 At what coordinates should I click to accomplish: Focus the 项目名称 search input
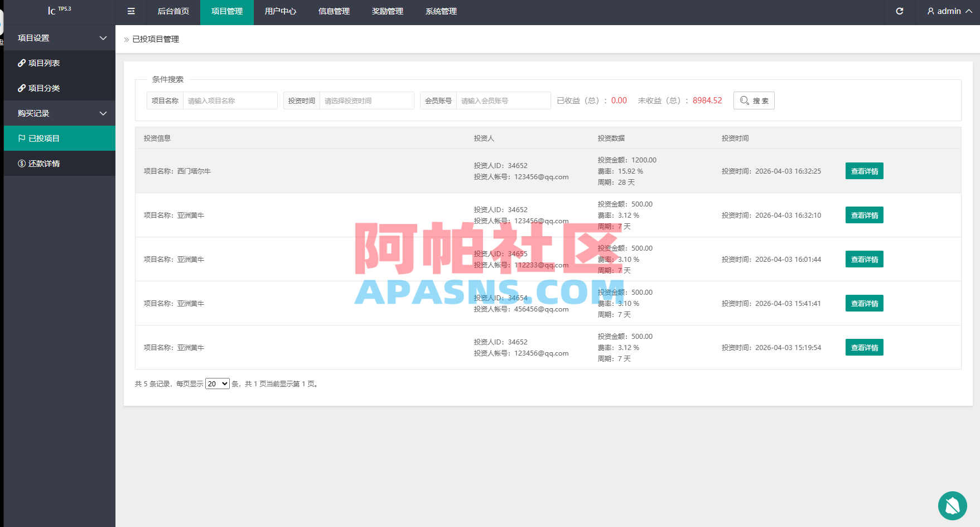[x=230, y=100]
